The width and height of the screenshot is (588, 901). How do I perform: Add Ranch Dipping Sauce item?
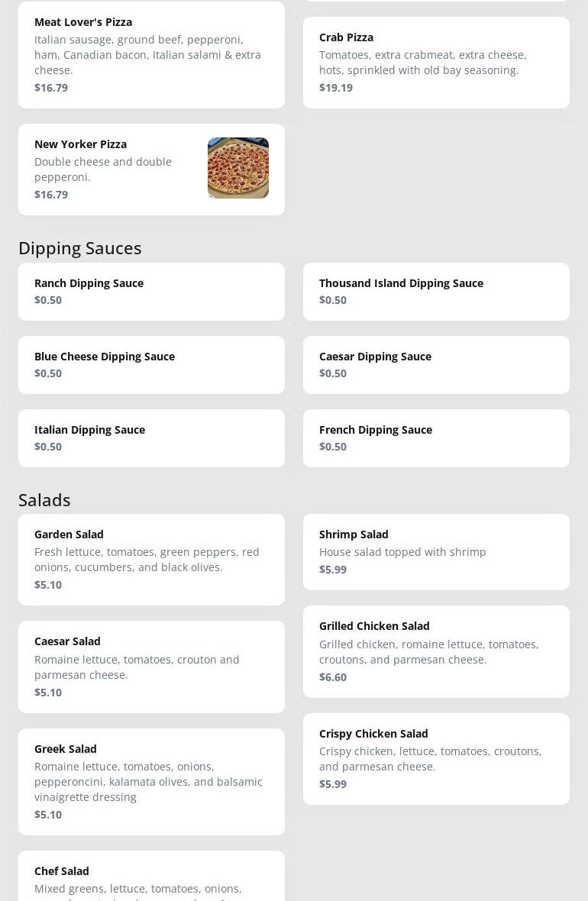pos(151,292)
